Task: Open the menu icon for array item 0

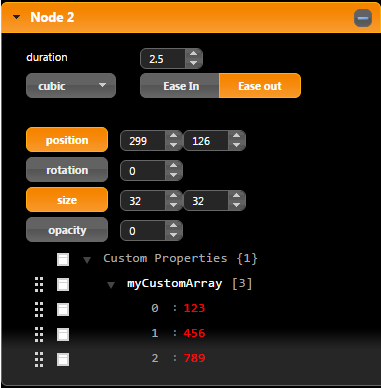Action: [63, 309]
